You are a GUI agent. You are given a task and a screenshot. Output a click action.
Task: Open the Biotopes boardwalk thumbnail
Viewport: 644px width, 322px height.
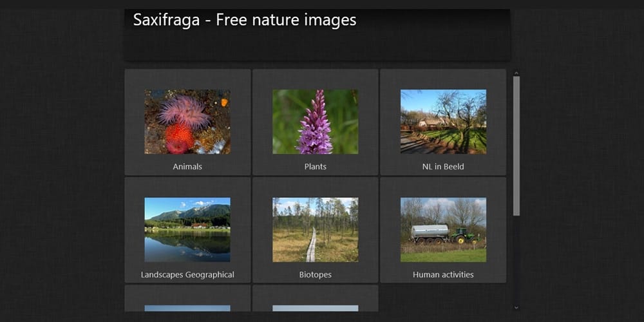[316, 230]
